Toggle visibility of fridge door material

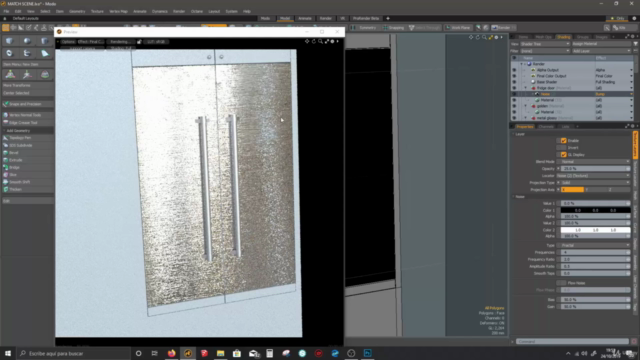[514, 88]
